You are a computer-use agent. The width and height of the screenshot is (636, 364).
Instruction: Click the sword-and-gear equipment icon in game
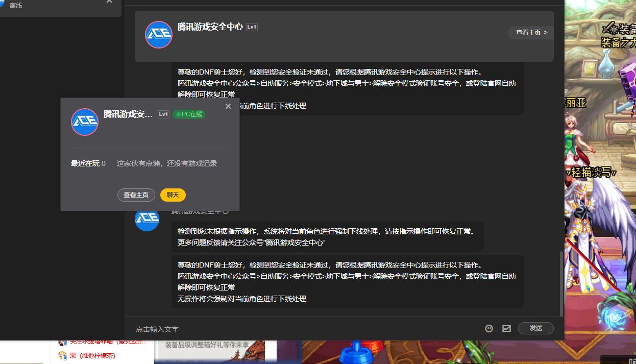pos(609,28)
